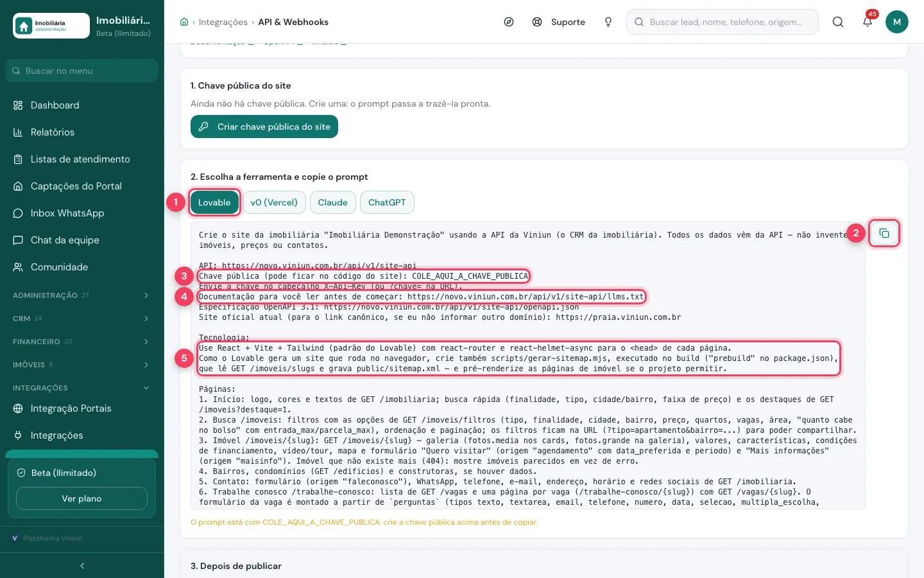Click the Captações do Portal house icon
924x578 pixels.
[18, 186]
